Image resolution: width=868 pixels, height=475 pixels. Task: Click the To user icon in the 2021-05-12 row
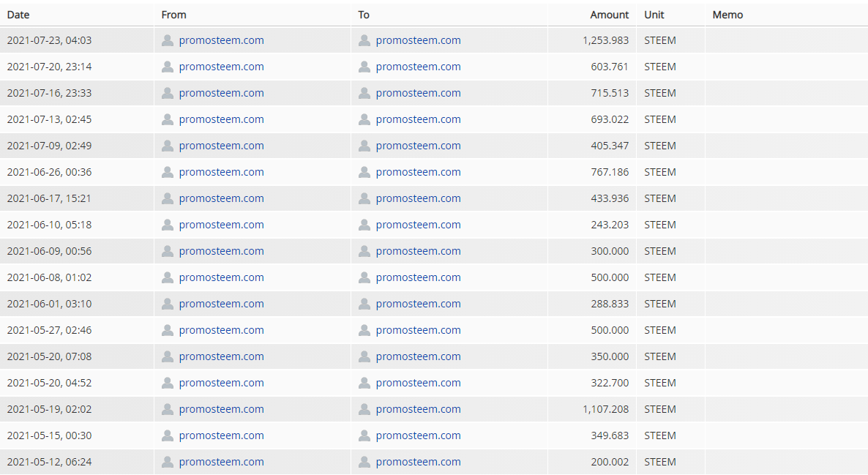(x=364, y=463)
